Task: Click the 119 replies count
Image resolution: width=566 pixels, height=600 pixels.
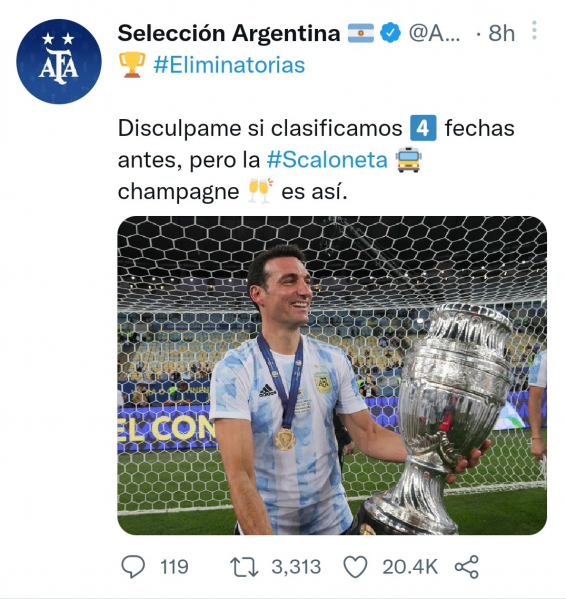Action: (174, 567)
